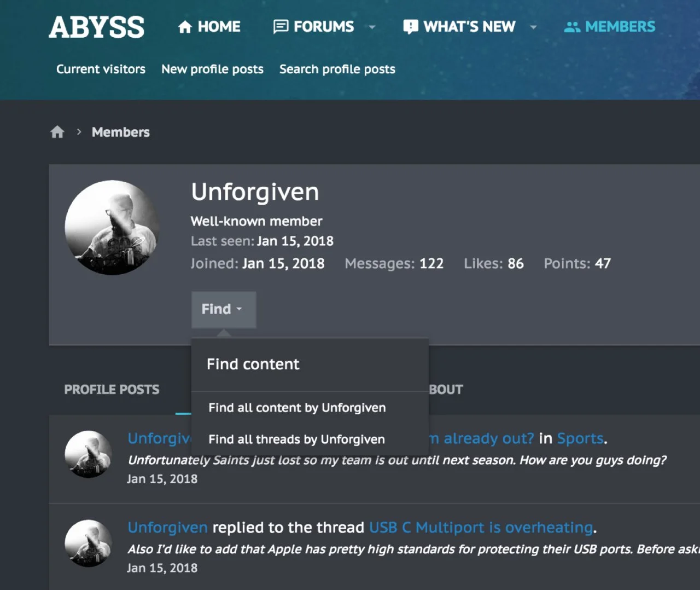Viewport: 700px width, 590px height.
Task: Toggle the Find dropdown button
Action: click(223, 309)
